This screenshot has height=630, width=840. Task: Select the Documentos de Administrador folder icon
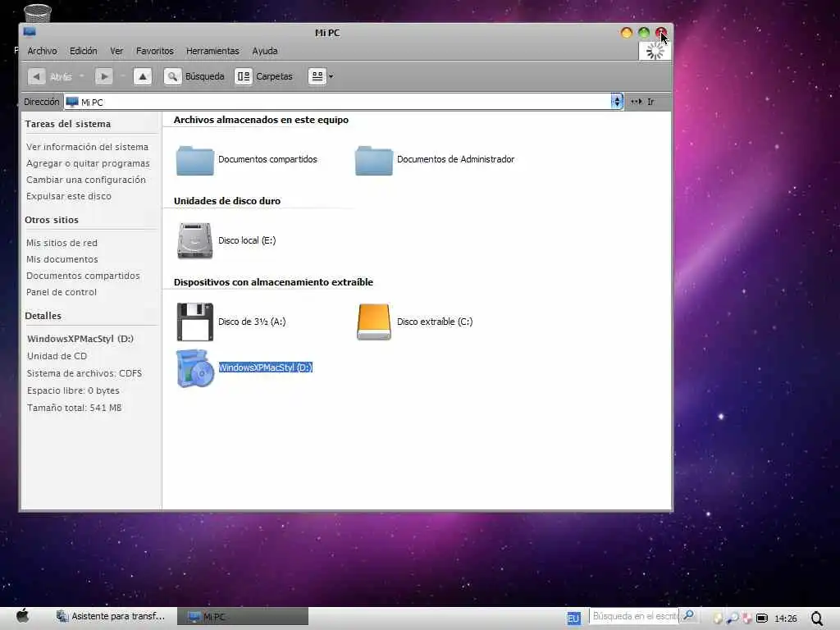click(374, 160)
